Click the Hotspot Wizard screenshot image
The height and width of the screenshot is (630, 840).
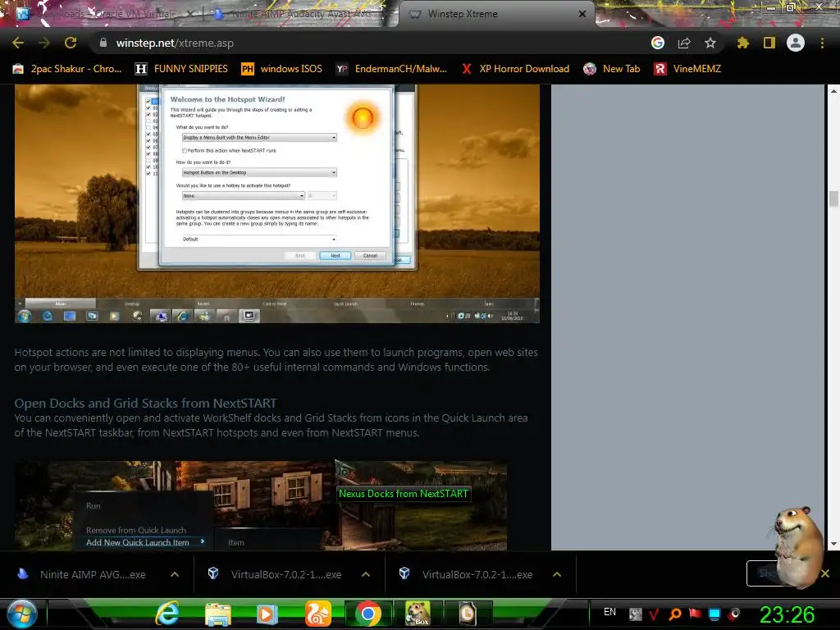(277, 203)
